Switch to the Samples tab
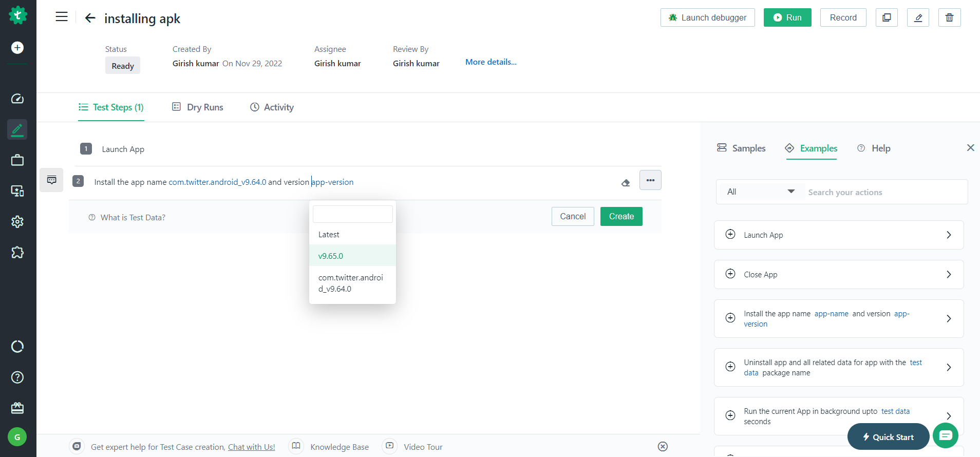980x457 pixels. coord(741,148)
